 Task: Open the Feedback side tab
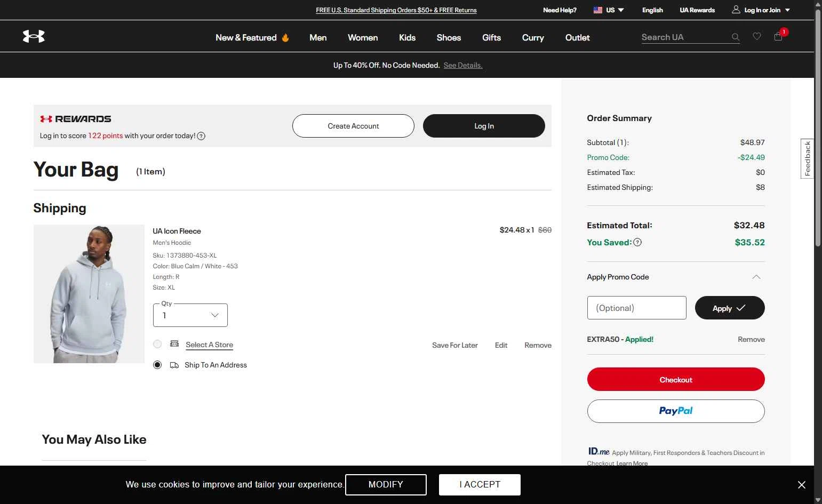click(808, 158)
